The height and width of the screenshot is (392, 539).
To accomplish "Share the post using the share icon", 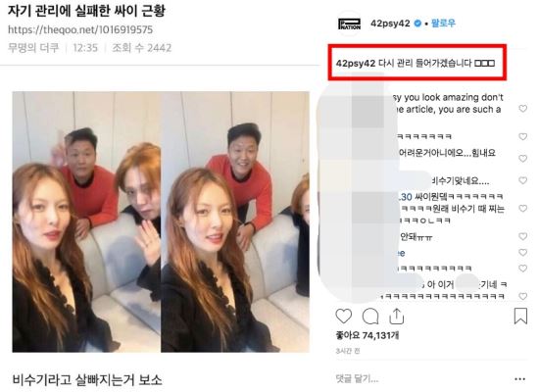I will [x=396, y=316].
